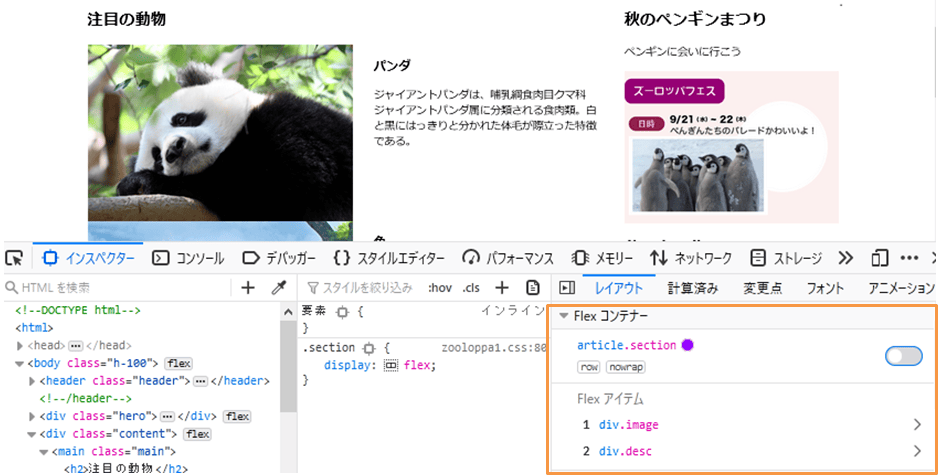942x476 pixels.
Task: Toggle the :hov pseudo-class panel
Action: click(440, 288)
